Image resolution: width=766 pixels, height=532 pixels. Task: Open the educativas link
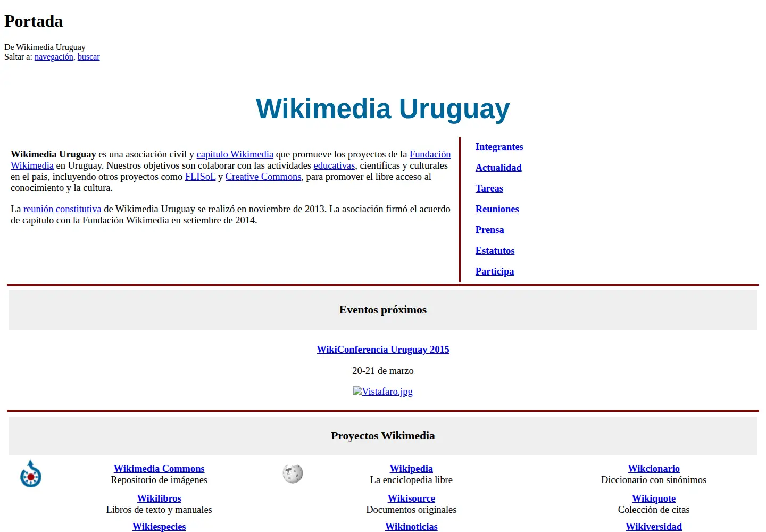tap(334, 165)
